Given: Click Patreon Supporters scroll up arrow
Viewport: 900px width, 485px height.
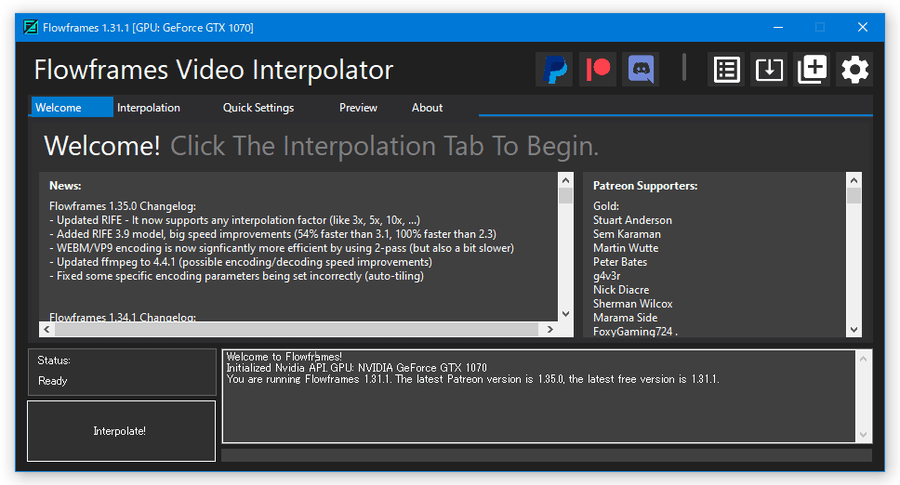Looking at the screenshot, I should coord(854,180).
